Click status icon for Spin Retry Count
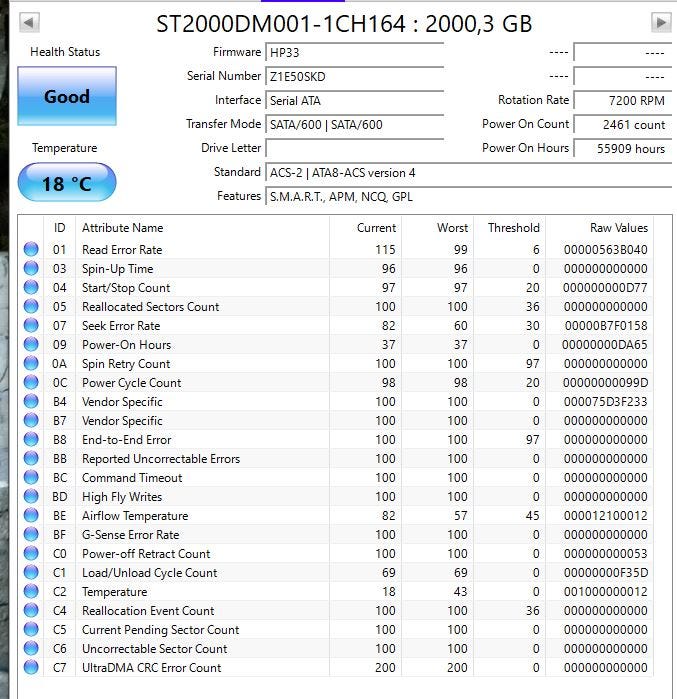The height and width of the screenshot is (699, 677). [31, 363]
